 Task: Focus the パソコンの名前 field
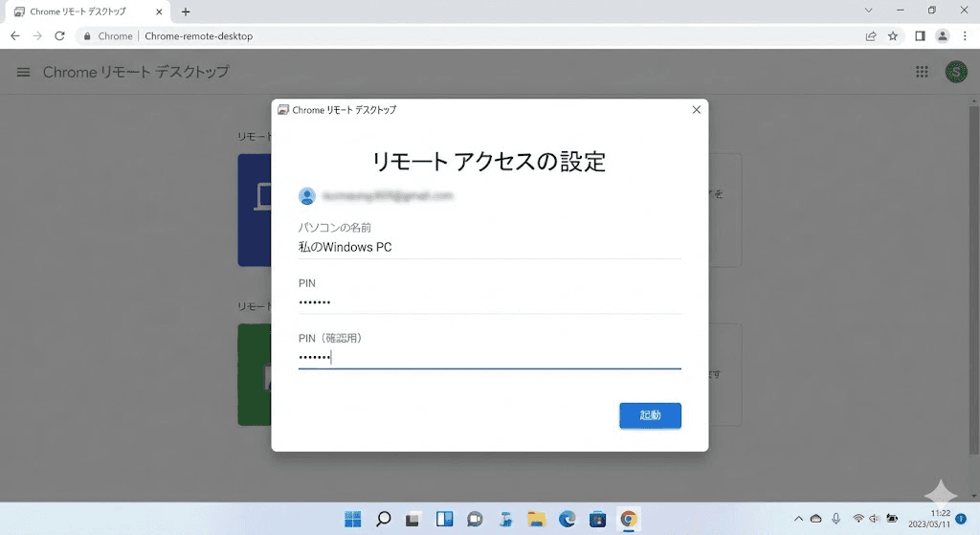489,247
